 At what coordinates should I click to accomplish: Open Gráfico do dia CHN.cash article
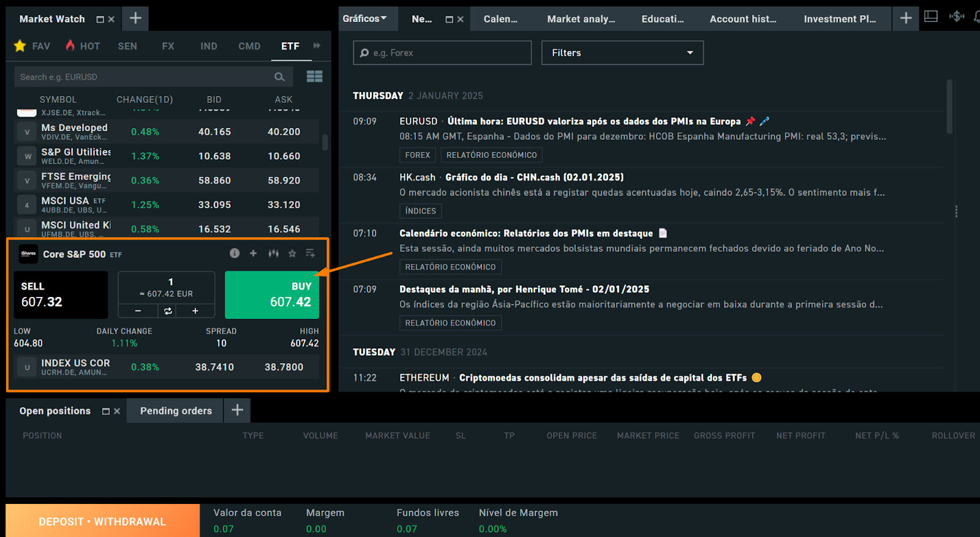click(534, 177)
